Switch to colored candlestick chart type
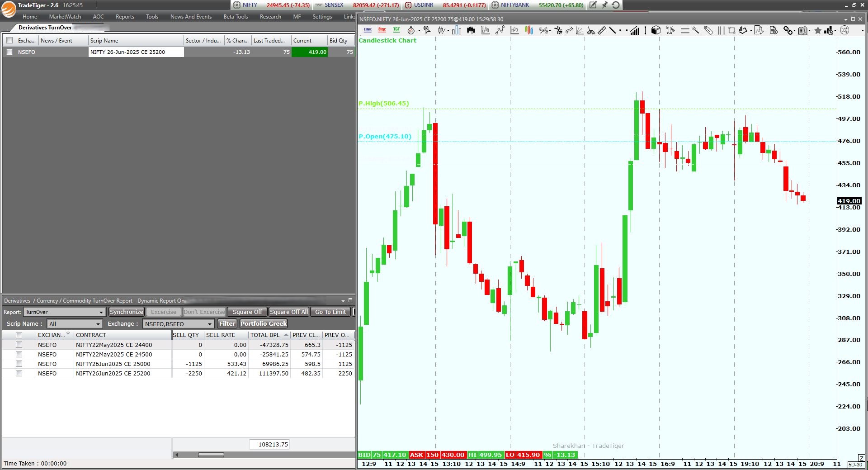The image size is (868, 470). 528,30
